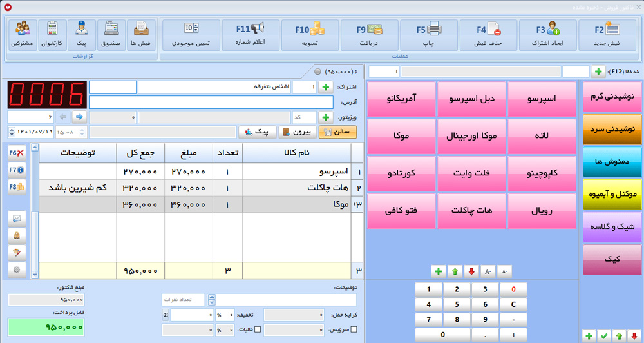Open the receipts report (فیش ها)
The width and height of the screenshot is (644, 343).
(141, 35)
